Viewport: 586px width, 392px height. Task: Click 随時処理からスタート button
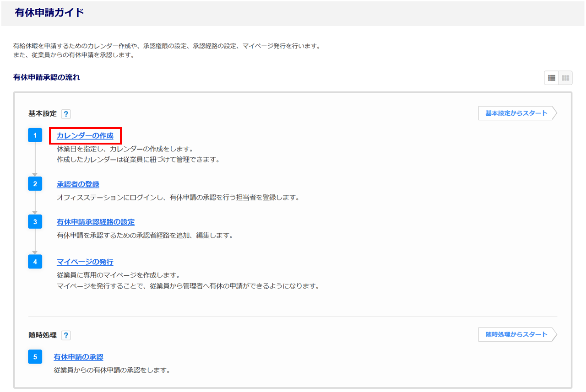(x=518, y=334)
